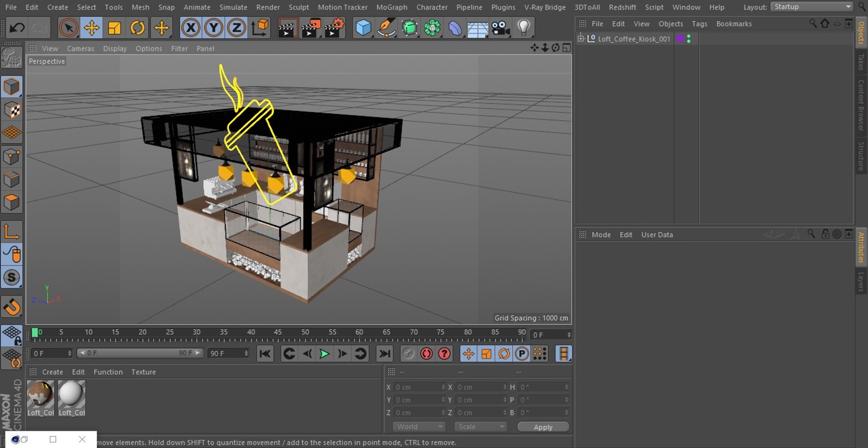868x448 pixels.
Task: Open Edit Render Settings
Action: point(334,28)
